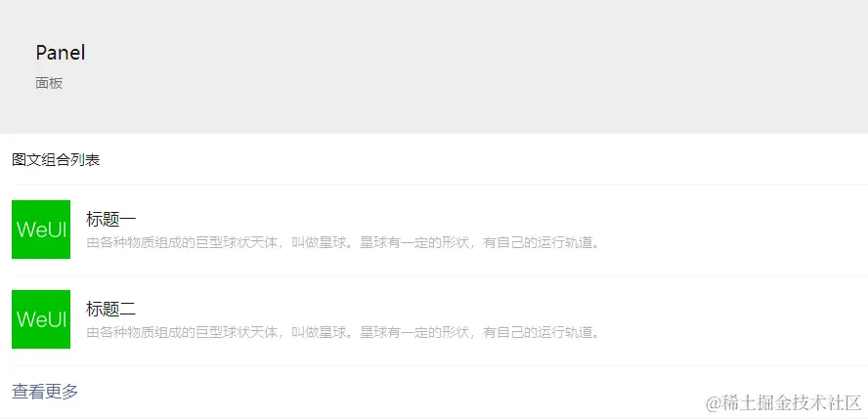The image size is (868, 419).
Task: Click the phrase 有自己的运行轨道 under 标题二
Action: click(538, 333)
